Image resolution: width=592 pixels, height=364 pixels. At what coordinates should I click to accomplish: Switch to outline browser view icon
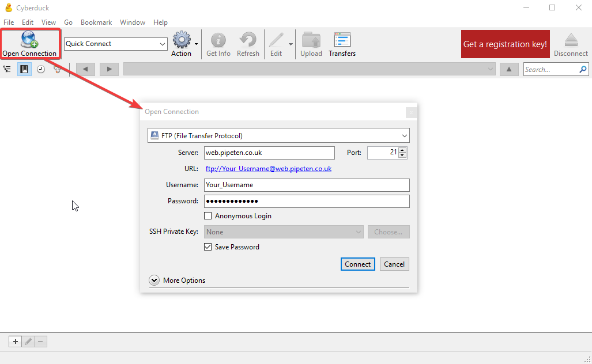click(7, 69)
